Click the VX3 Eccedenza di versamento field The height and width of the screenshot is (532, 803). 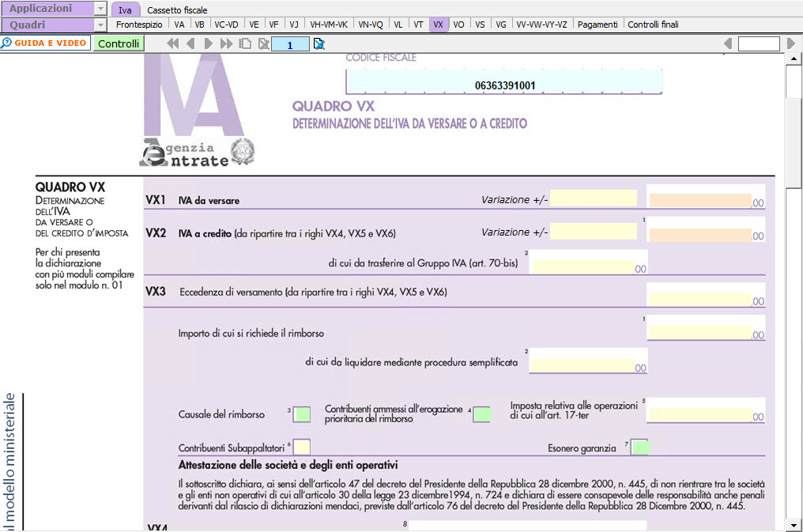(700, 300)
